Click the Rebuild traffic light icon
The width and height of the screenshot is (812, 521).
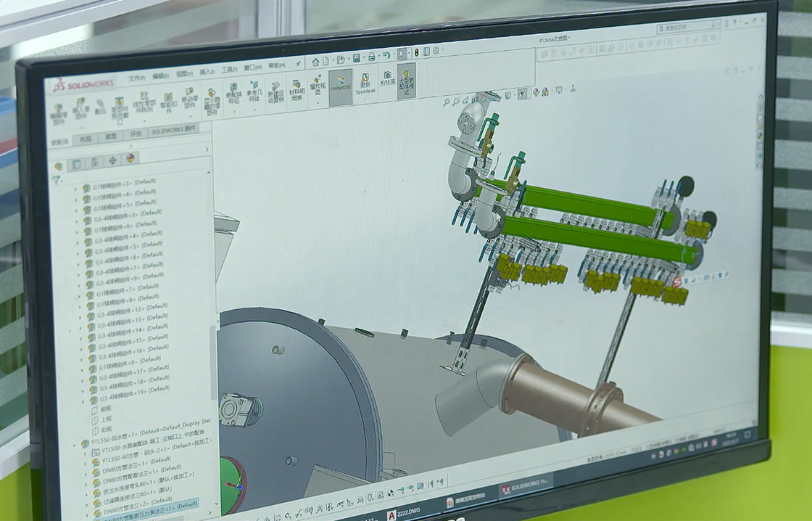(416, 52)
